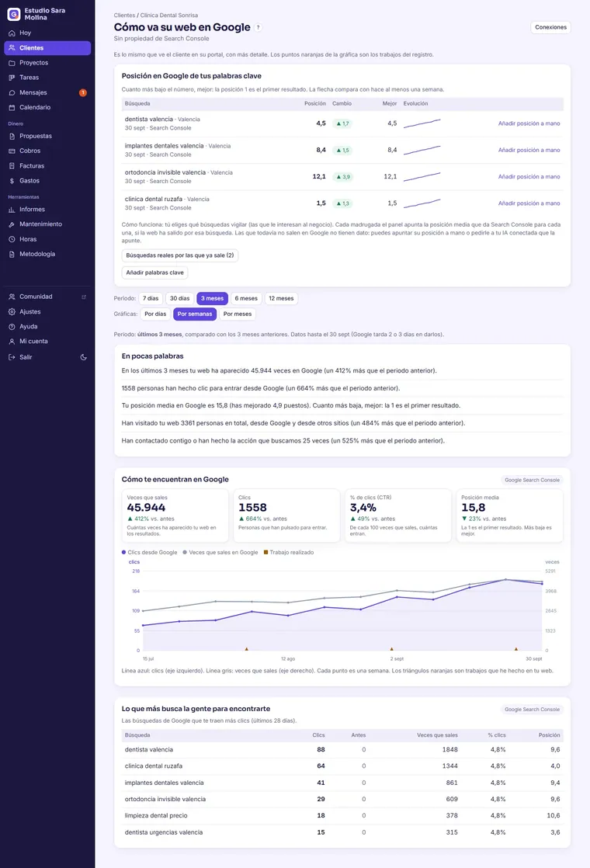Image resolution: width=590 pixels, height=868 pixels.
Task: Click the purple Clics desde Google legend dot
Action: coord(124,553)
